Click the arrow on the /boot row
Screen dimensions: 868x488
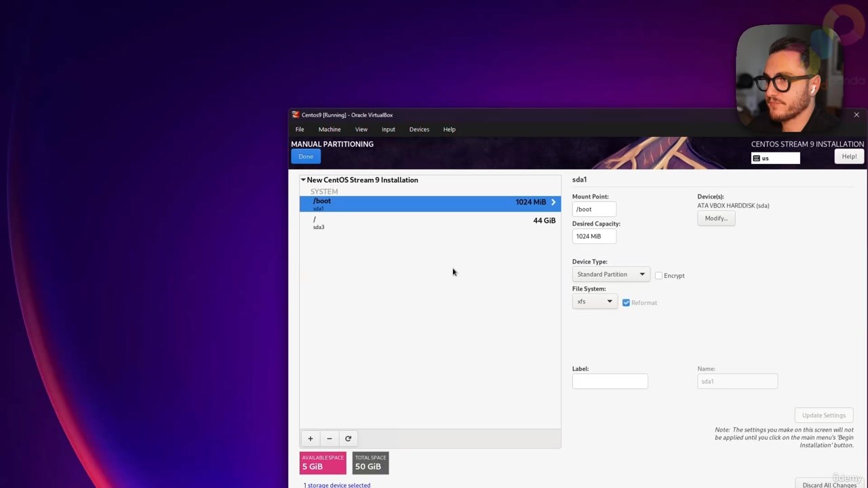pos(553,202)
